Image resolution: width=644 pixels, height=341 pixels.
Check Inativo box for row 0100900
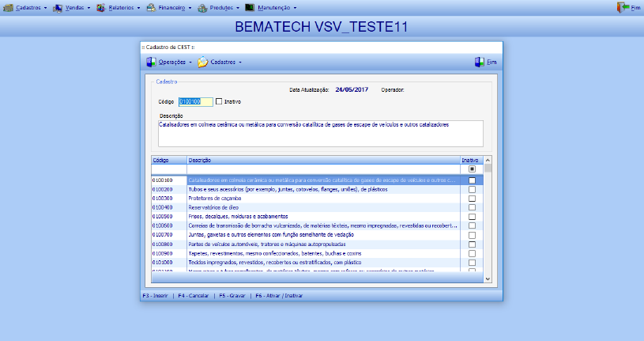click(x=472, y=253)
